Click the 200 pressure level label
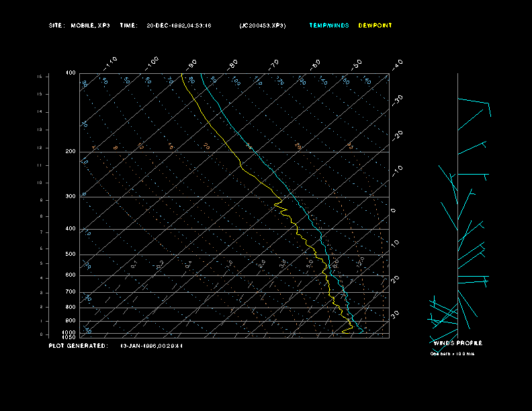The width and height of the screenshot is (532, 411). [x=71, y=152]
